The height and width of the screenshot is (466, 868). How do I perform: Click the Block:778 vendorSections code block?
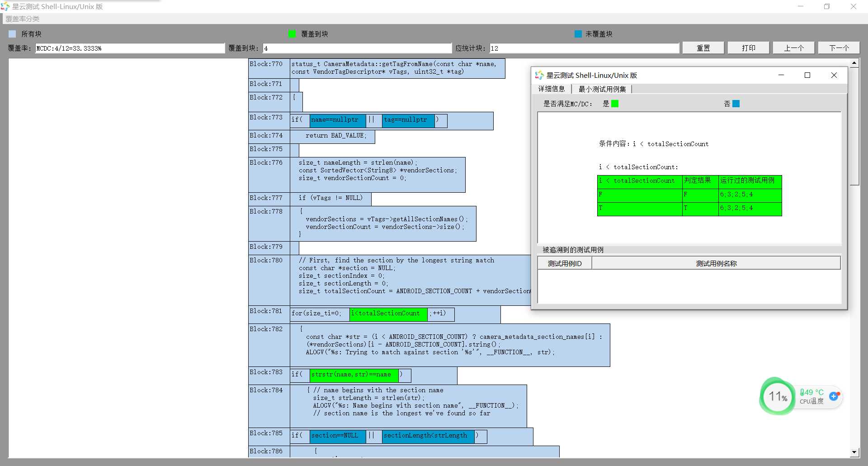(x=383, y=223)
